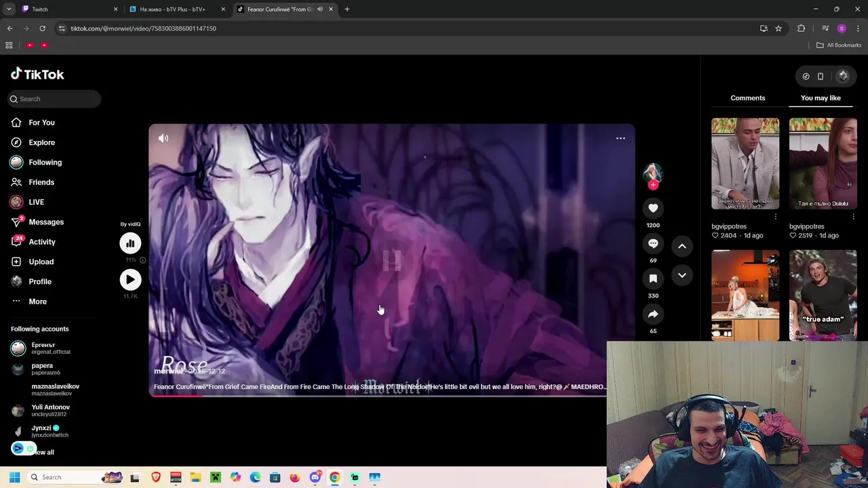Open thumbnail of woman in kitchen

pyautogui.click(x=745, y=295)
